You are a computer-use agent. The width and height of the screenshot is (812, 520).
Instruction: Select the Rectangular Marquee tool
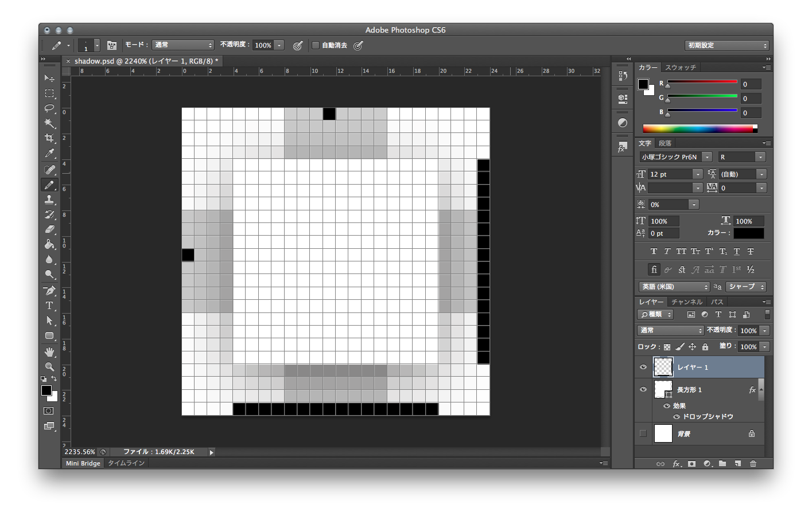click(x=49, y=93)
